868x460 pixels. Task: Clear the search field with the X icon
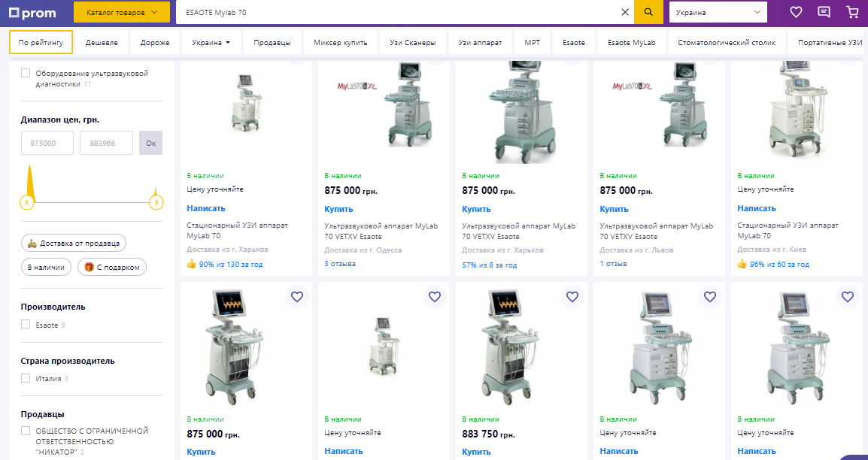click(x=625, y=12)
